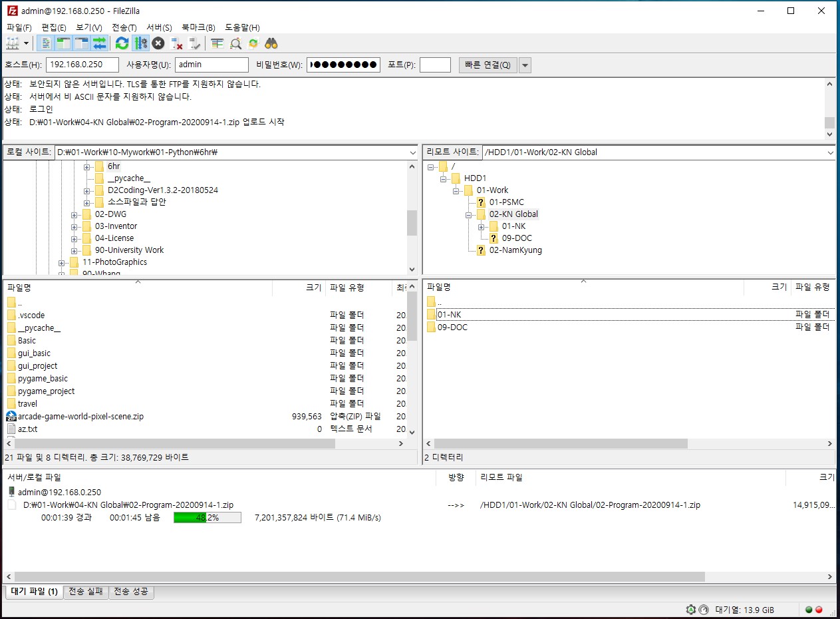Click the 48.2% upload progress bar

208,517
